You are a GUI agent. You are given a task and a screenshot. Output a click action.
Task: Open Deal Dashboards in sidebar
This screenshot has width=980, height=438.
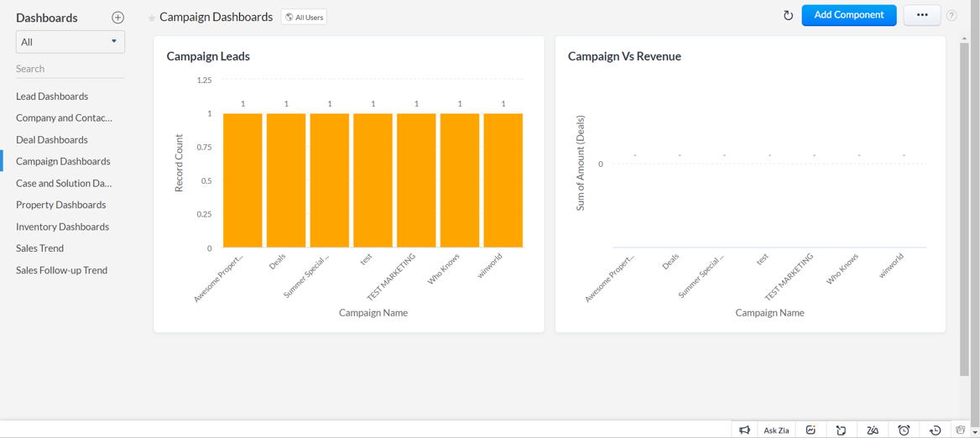pyautogui.click(x=52, y=139)
